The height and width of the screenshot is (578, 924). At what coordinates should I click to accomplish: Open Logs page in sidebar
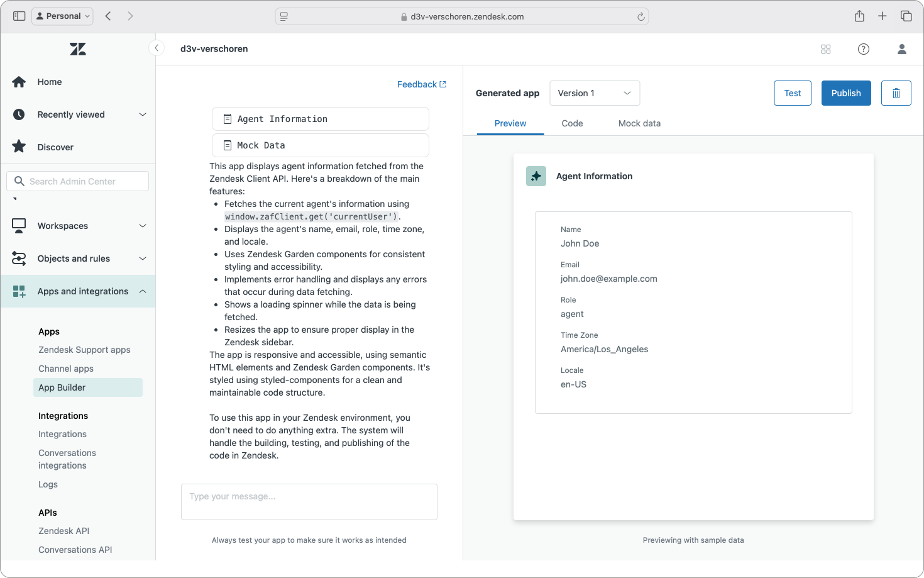(48, 484)
